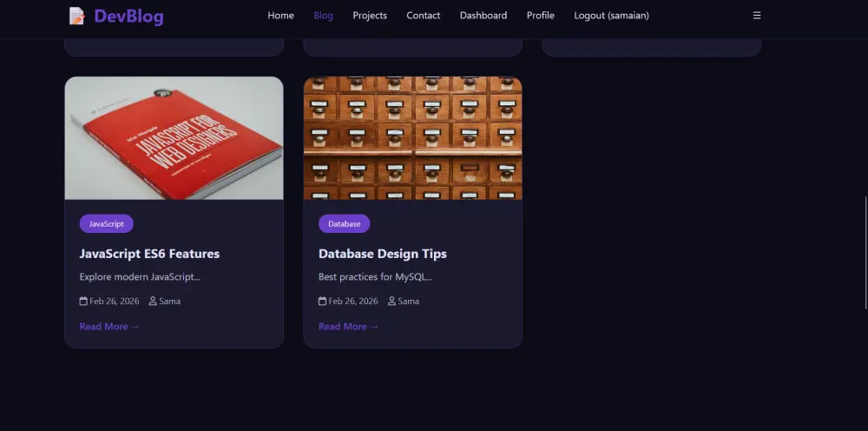868x431 pixels.
Task: Select the JavaScript category tag
Action: [x=106, y=224]
